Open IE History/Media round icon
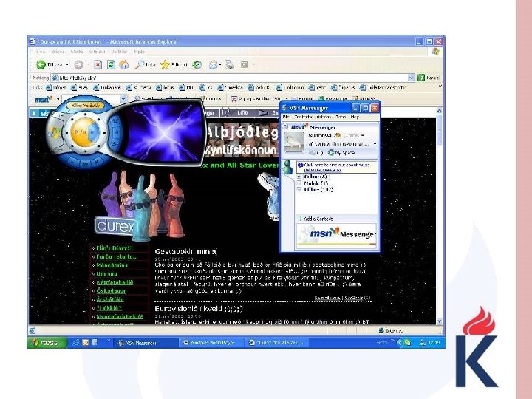532x399 pixels. pyautogui.click(x=197, y=64)
